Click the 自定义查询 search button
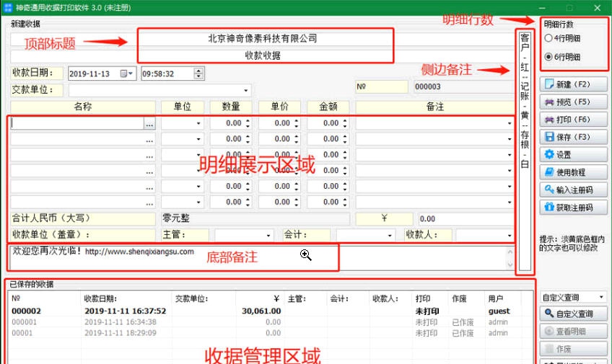Viewport: 612px width, 364px height. [x=573, y=314]
